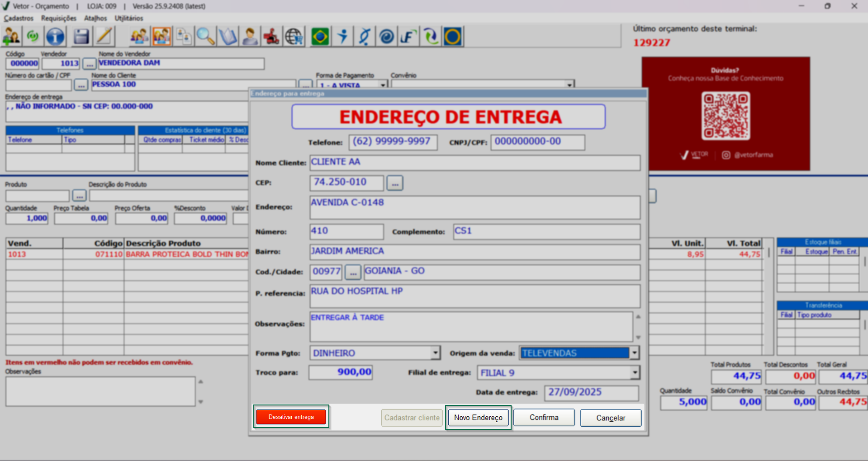Click the magnifying glass search icon
This screenshot has height=461, width=868.
tap(205, 37)
